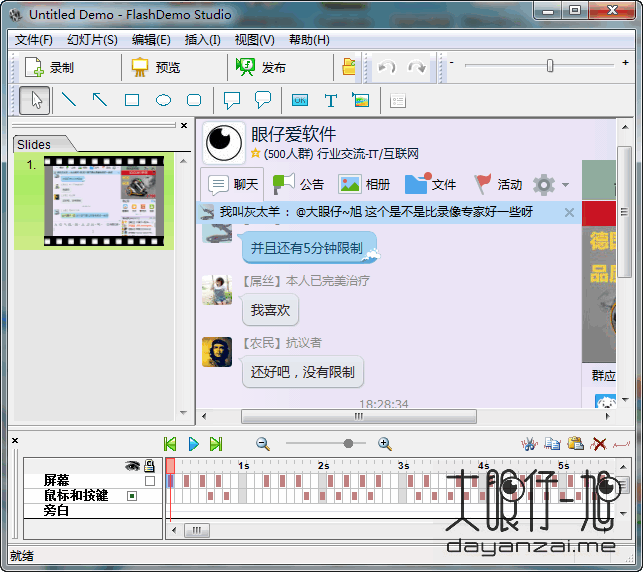Click the 相册 tab in recorded chat
The width and height of the screenshot is (643, 572).
point(364,185)
